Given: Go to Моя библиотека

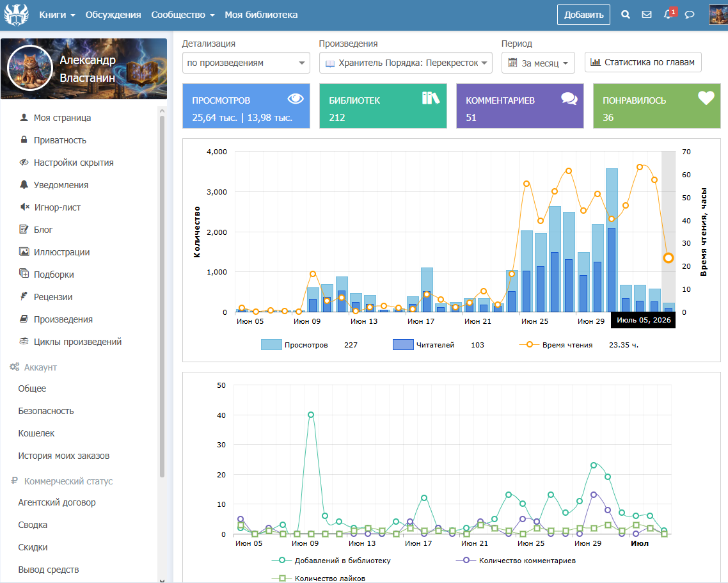Looking at the screenshot, I should 262,15.
